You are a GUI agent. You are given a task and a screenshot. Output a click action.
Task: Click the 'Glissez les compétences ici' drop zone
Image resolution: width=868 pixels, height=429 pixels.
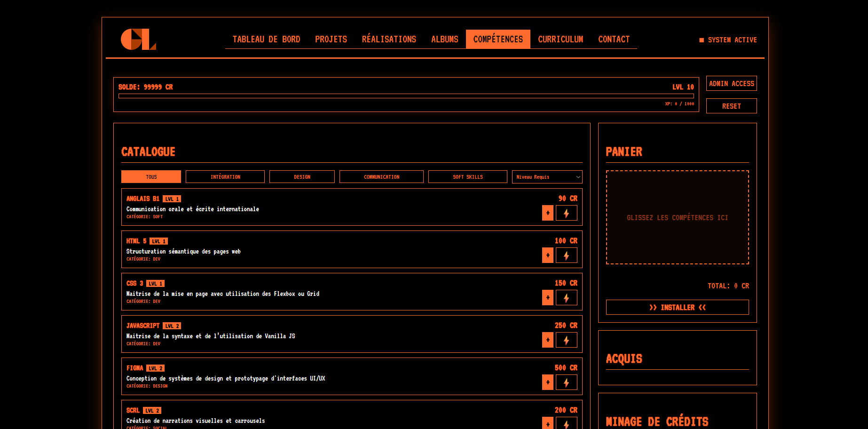pyautogui.click(x=678, y=217)
